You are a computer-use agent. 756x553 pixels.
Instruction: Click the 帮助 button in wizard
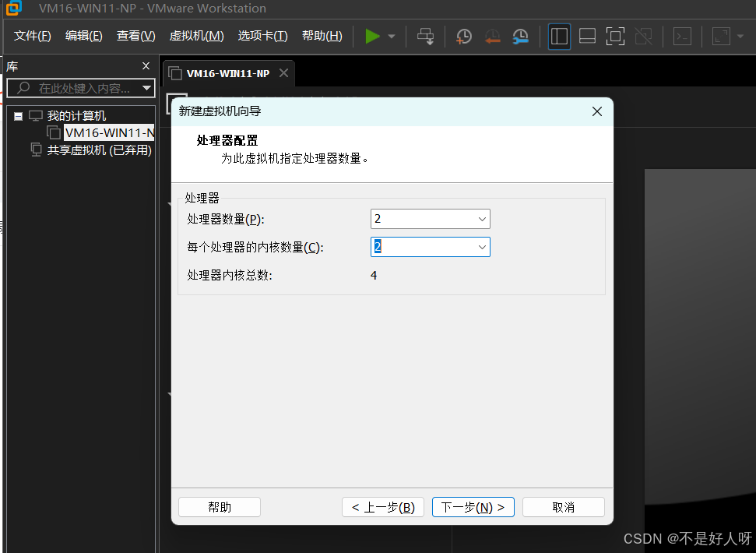click(220, 507)
